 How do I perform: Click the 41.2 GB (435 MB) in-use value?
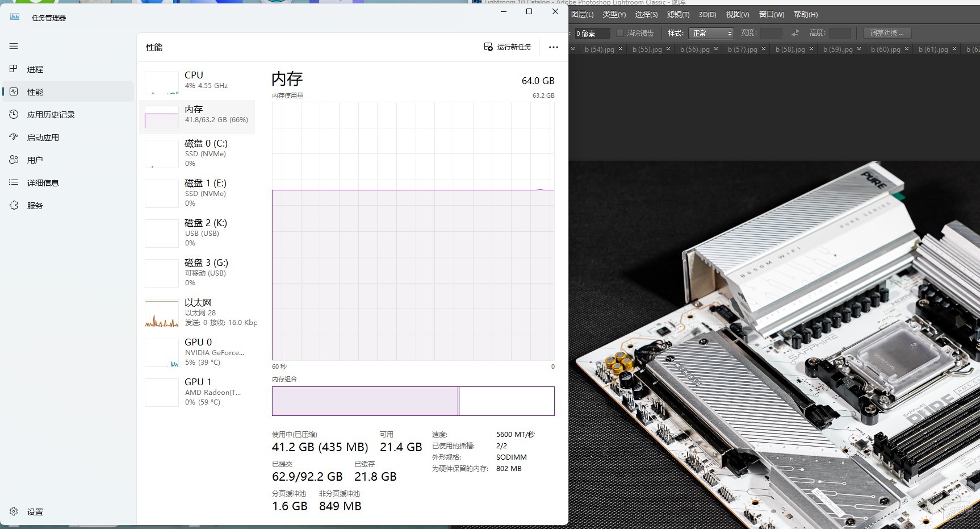click(x=320, y=447)
